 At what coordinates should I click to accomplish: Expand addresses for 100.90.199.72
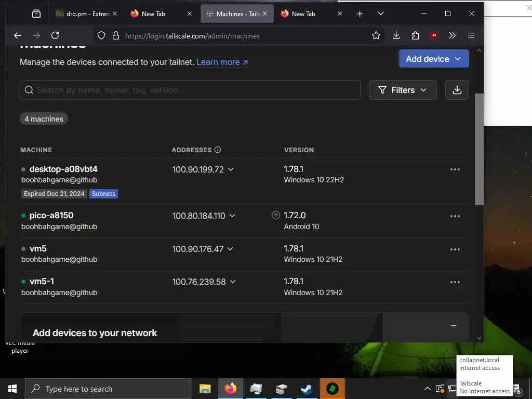231,169
